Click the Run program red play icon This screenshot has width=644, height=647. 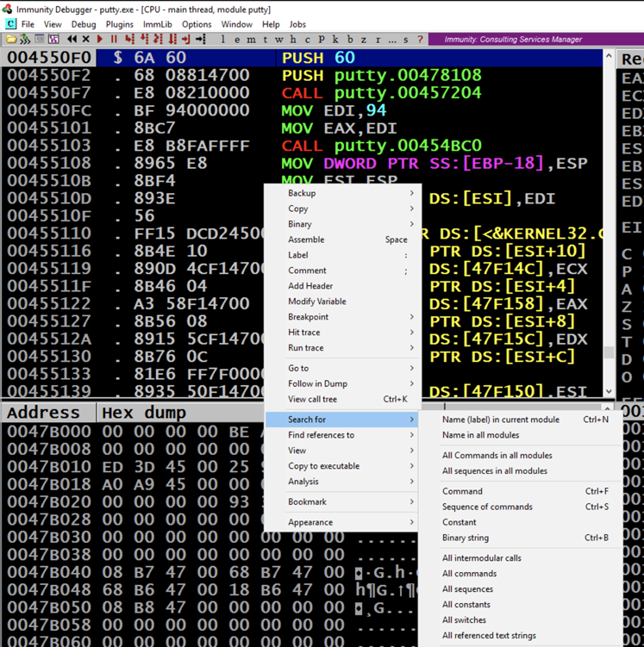coord(99,40)
